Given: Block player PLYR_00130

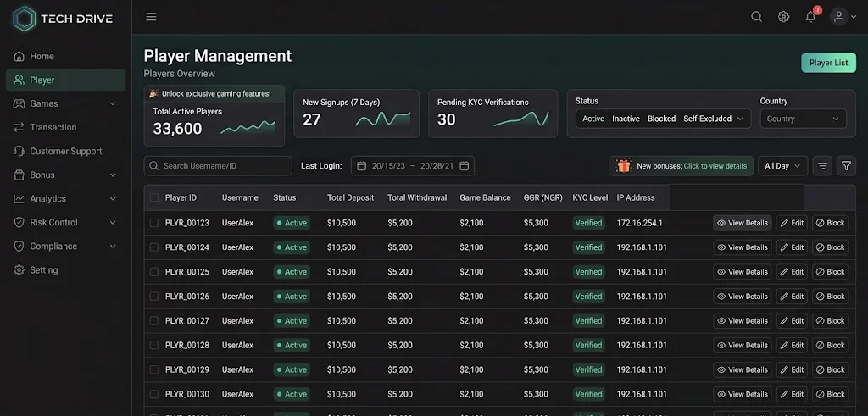Looking at the screenshot, I should 830,394.
